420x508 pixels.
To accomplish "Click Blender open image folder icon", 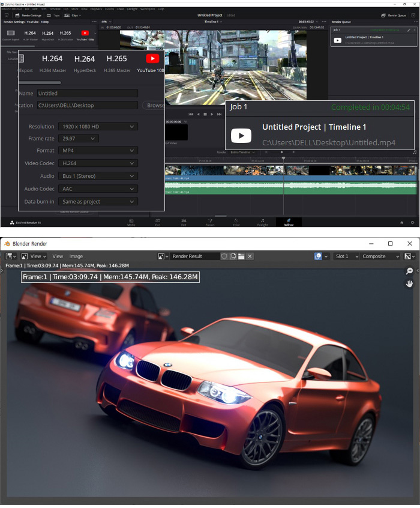I will pos(241,256).
